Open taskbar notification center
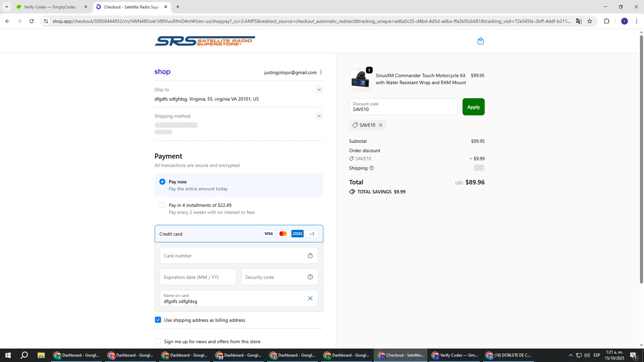The height and width of the screenshot is (362, 644). click(x=633, y=355)
